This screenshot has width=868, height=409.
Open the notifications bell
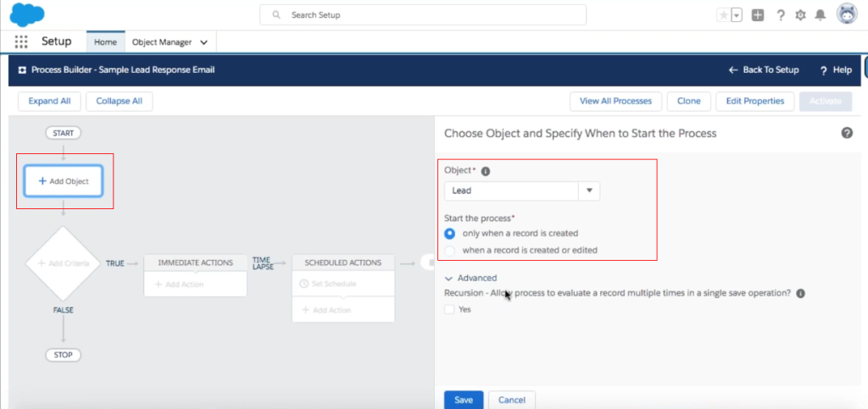pyautogui.click(x=821, y=15)
